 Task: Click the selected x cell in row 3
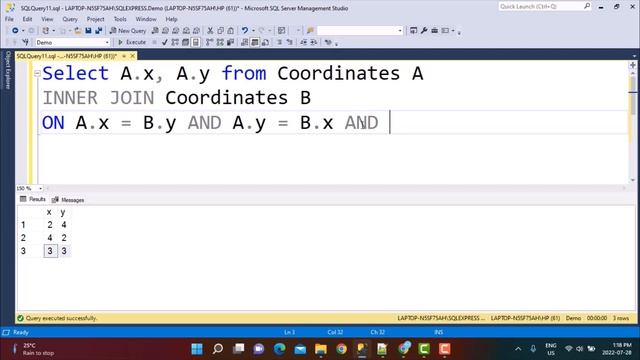pos(50,251)
